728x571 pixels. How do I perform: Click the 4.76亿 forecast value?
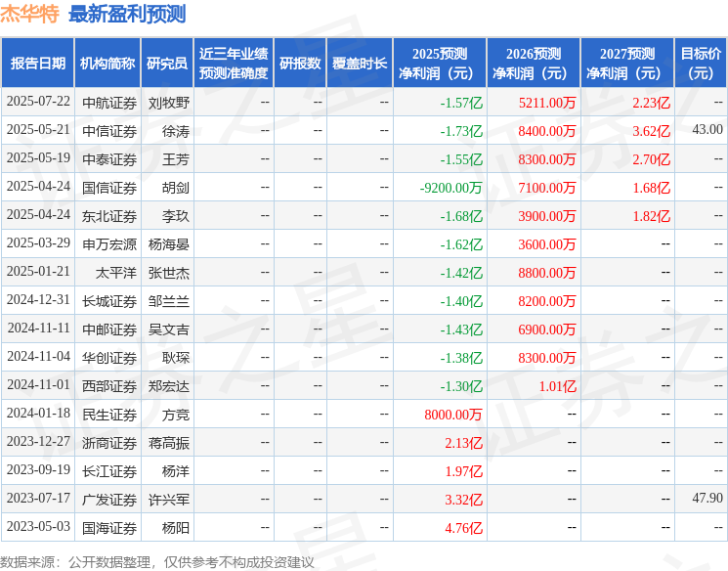(463, 528)
